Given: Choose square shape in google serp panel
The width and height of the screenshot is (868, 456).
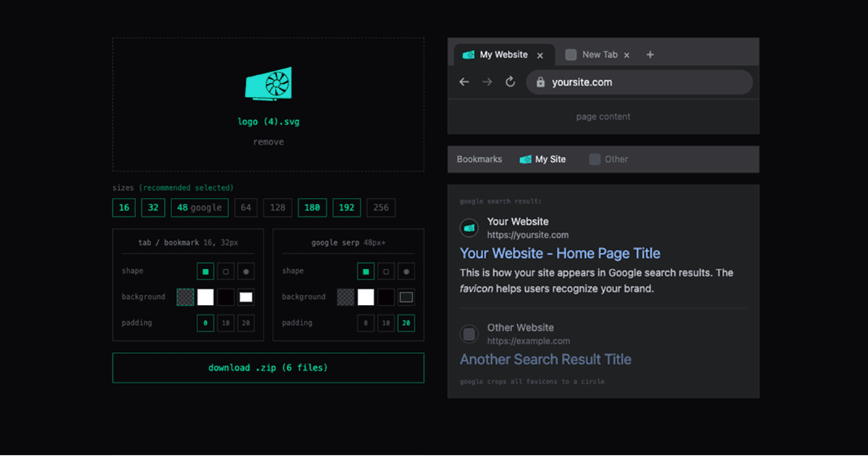Looking at the screenshot, I should coord(366,272).
